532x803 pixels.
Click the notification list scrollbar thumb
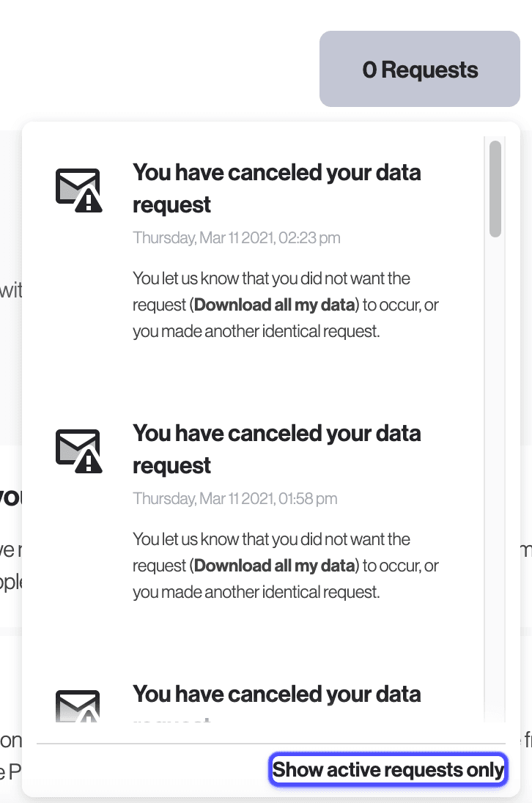tap(495, 189)
